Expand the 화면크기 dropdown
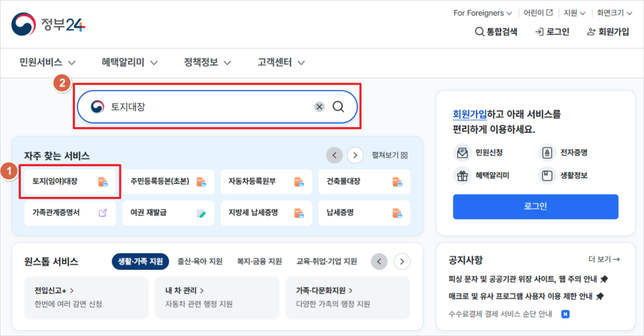The height and width of the screenshot is (336, 644). (x=614, y=13)
